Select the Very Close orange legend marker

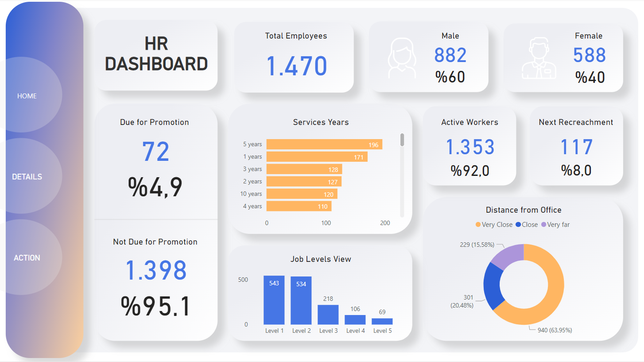click(478, 225)
